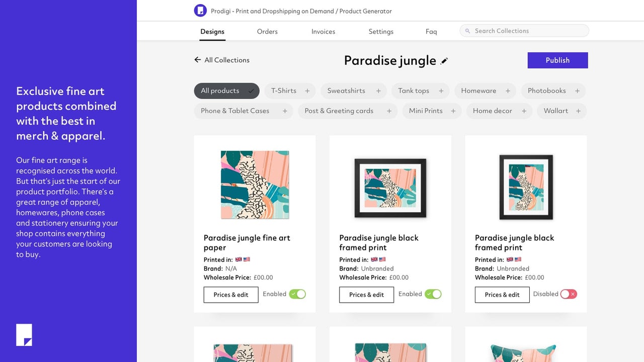The image size is (644, 362).
Task: Click the white Prodigi logo in sidebar
Action: click(x=24, y=335)
